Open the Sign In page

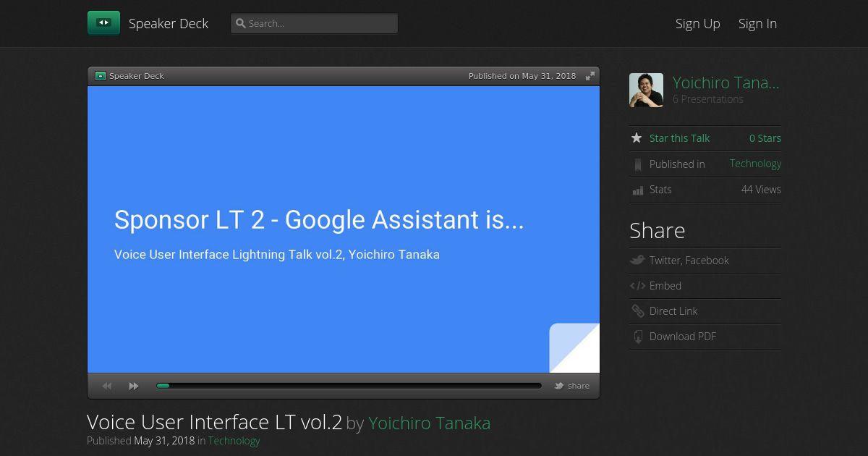(x=757, y=23)
